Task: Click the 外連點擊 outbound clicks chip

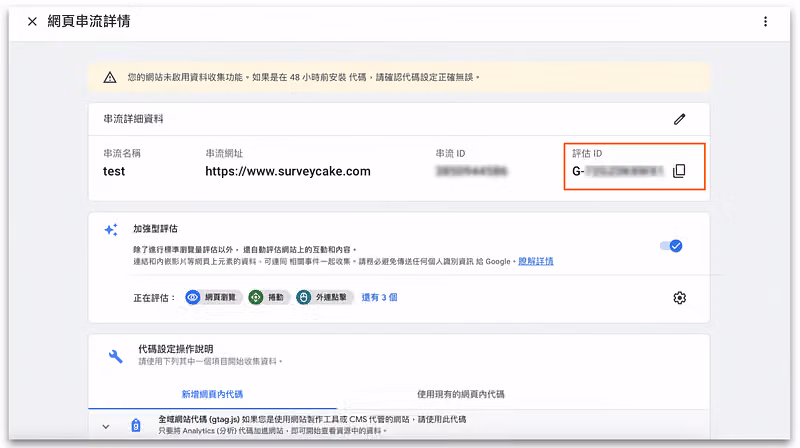Action: [x=324, y=297]
